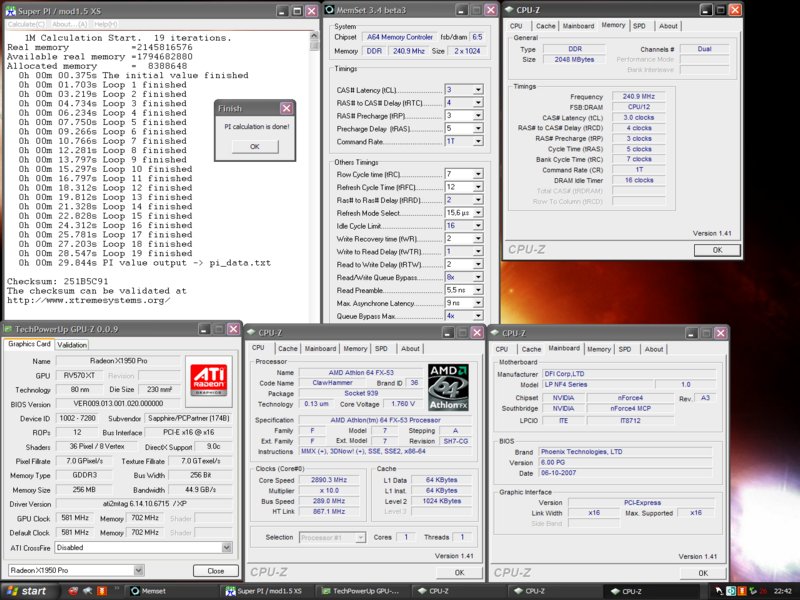Open the RAS# Precharge (tRP) dropdown

click(x=478, y=115)
